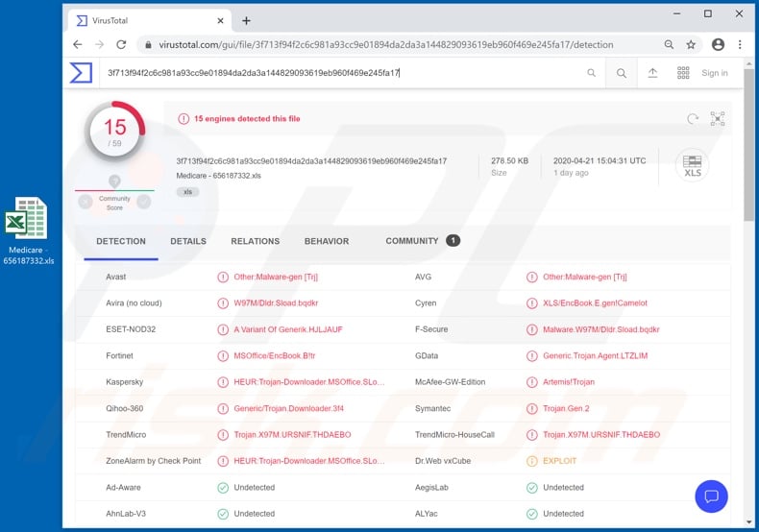
Task: Click AegisLab Undetected status
Action: coord(563,488)
